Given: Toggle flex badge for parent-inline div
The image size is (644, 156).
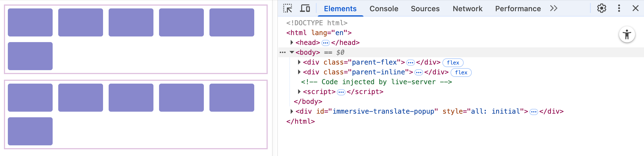Looking at the screenshot, I should (461, 72).
